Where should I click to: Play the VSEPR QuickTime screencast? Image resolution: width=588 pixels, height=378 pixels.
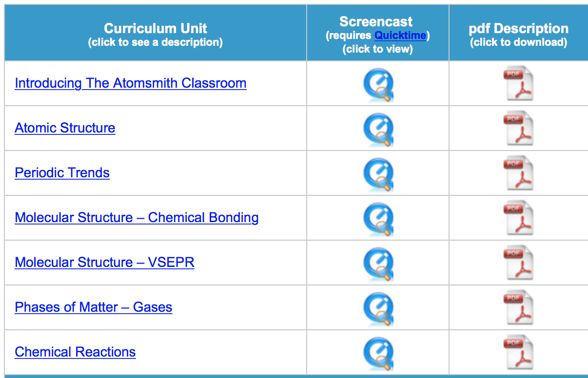[x=378, y=265]
